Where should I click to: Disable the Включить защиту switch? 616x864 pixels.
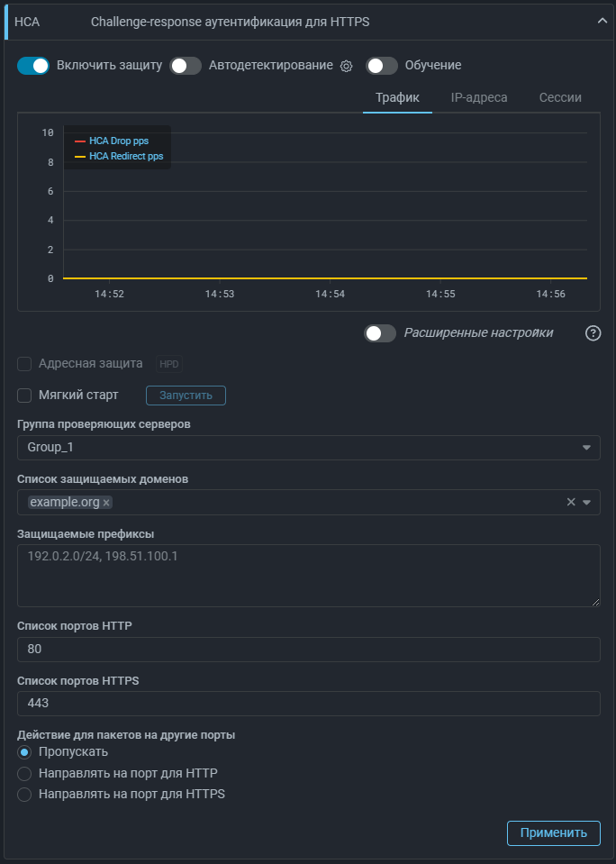pyautogui.click(x=33, y=66)
